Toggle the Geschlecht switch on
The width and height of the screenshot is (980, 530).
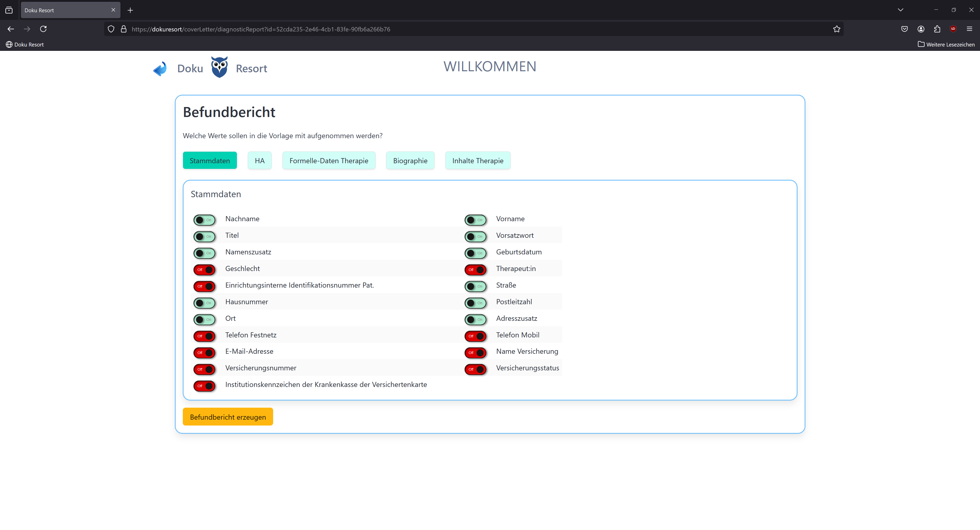204,269
